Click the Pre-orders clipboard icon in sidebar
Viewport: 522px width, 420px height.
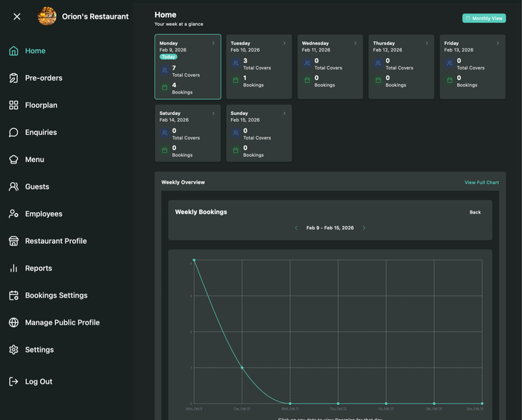[13, 78]
